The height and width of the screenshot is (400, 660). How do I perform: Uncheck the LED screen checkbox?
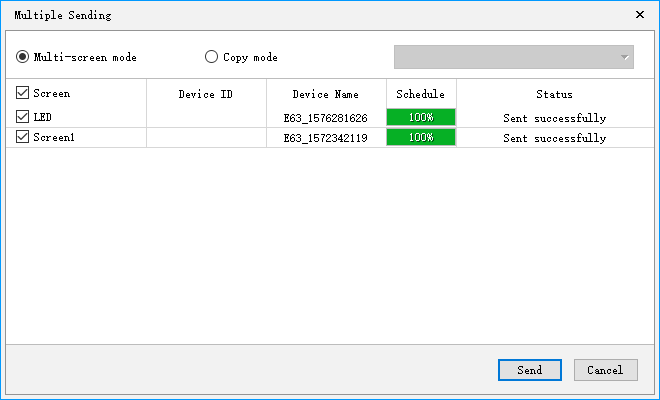23,117
